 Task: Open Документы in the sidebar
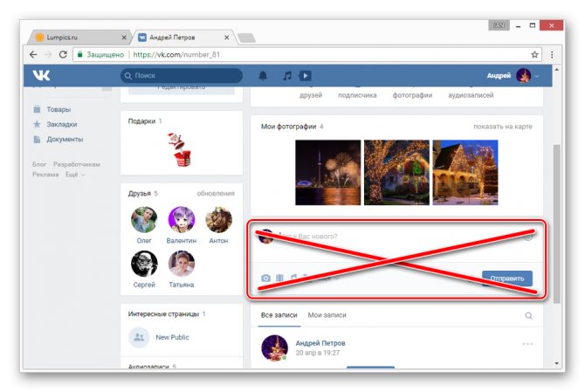[65, 139]
